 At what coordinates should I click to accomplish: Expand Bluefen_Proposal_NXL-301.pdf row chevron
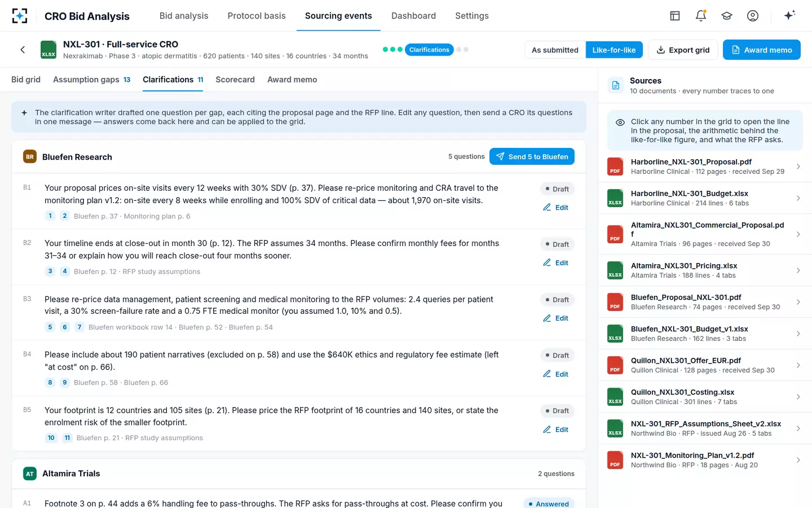point(798,302)
